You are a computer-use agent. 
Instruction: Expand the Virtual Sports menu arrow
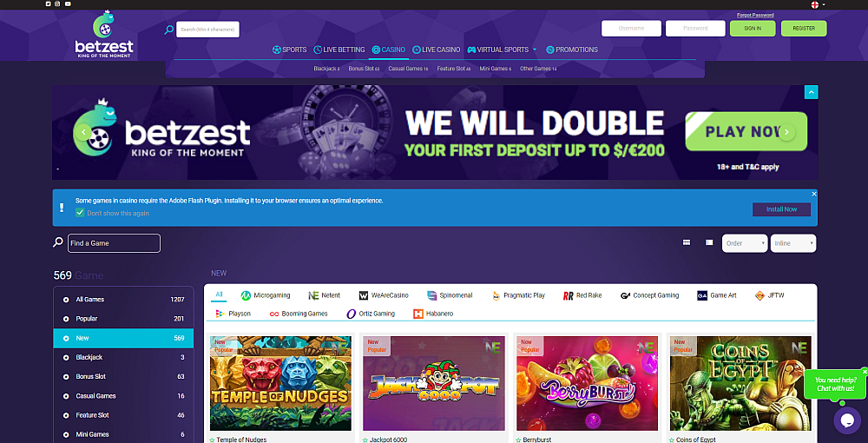click(534, 50)
